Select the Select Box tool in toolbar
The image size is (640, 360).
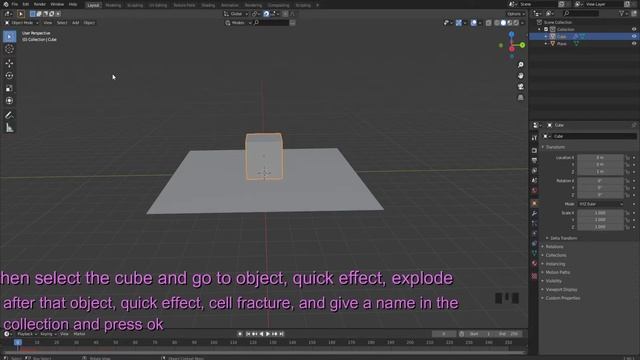click(9, 36)
